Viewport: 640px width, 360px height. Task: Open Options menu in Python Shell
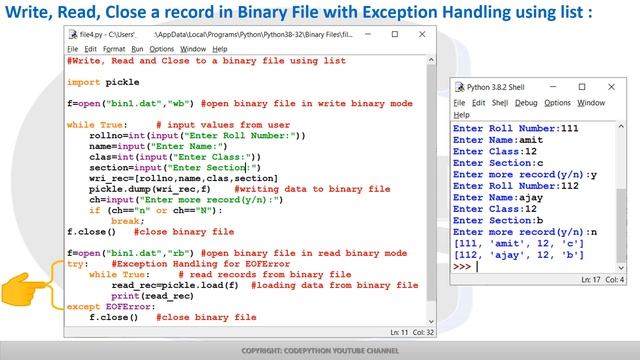557,103
